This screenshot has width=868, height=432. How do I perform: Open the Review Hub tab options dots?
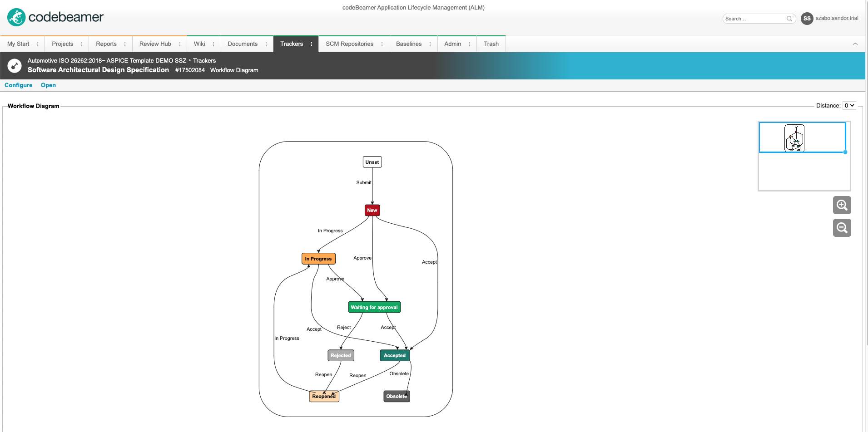point(180,44)
